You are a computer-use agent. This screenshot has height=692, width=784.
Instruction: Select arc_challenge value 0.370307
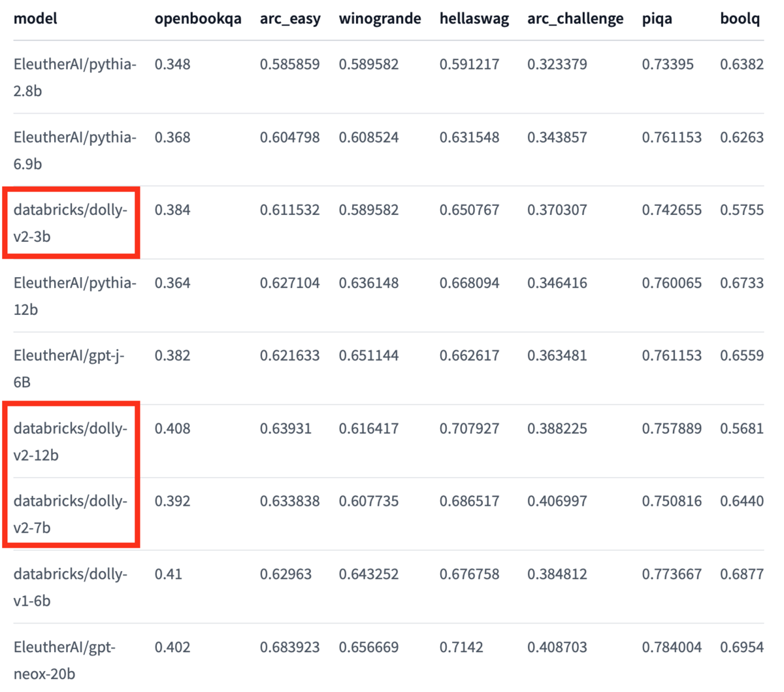pyautogui.click(x=557, y=210)
